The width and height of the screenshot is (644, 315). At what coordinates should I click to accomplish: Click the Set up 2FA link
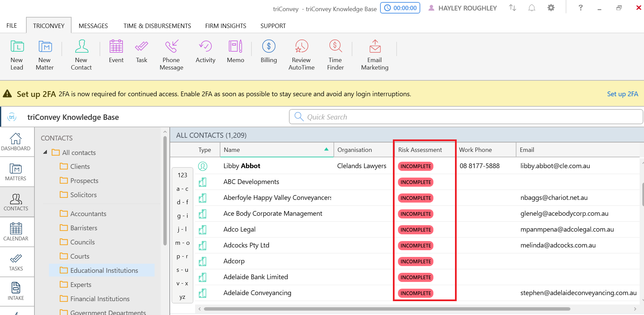pyautogui.click(x=622, y=94)
